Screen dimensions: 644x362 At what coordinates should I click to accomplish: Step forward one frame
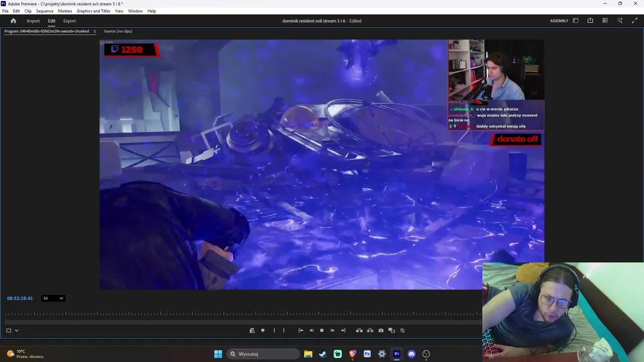pyautogui.click(x=333, y=330)
